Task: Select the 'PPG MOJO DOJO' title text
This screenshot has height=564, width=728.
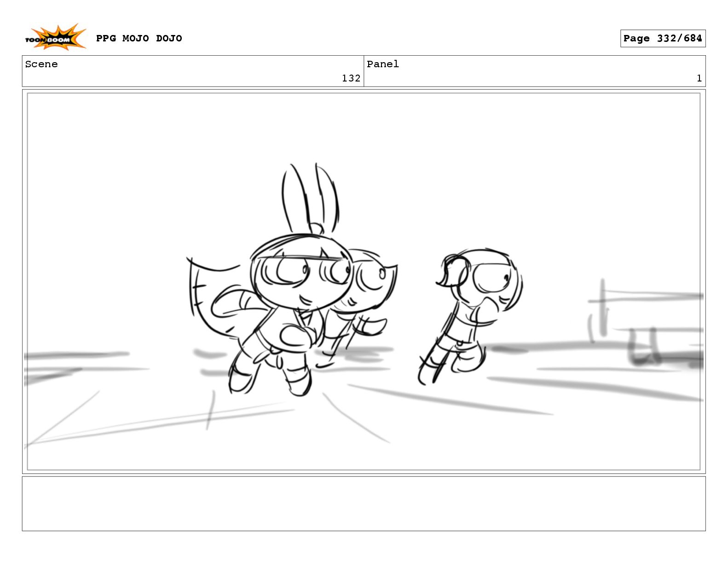Action: pyautogui.click(x=139, y=38)
